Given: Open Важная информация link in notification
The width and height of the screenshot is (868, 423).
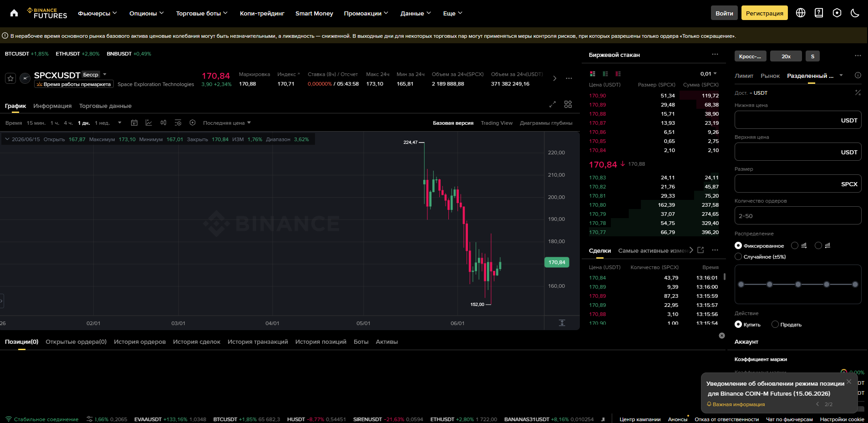Looking at the screenshot, I should (736, 404).
